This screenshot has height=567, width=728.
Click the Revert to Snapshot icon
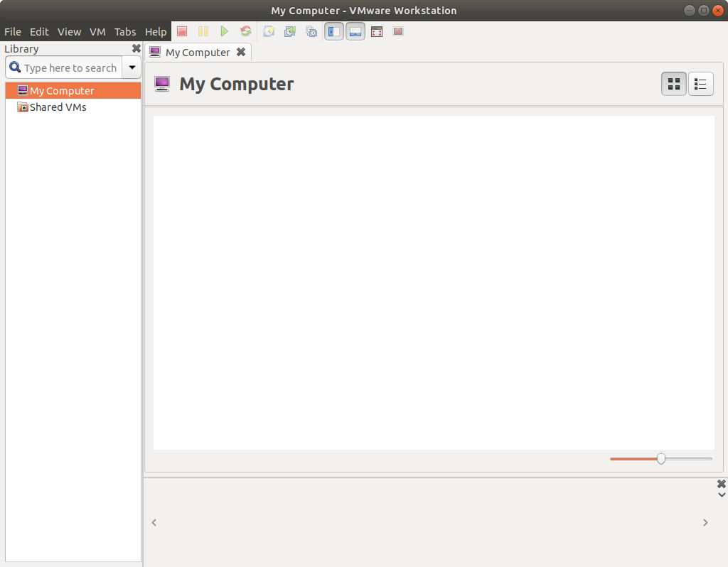point(290,31)
